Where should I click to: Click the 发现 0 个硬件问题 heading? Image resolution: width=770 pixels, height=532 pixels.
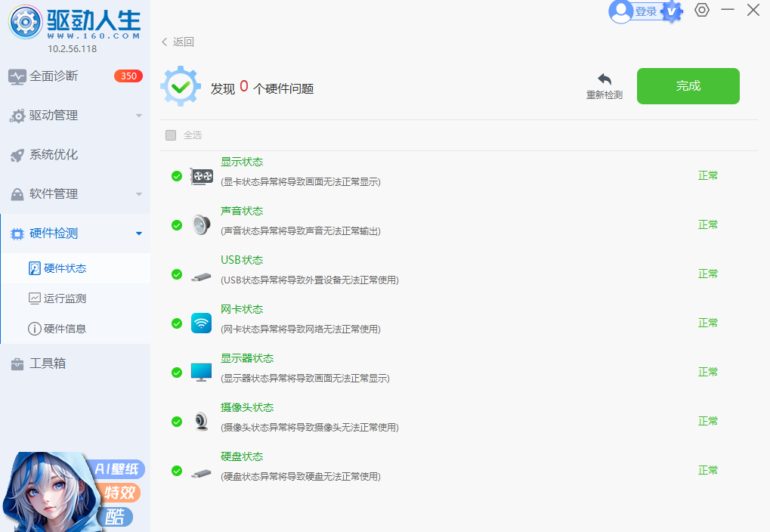tap(262, 88)
